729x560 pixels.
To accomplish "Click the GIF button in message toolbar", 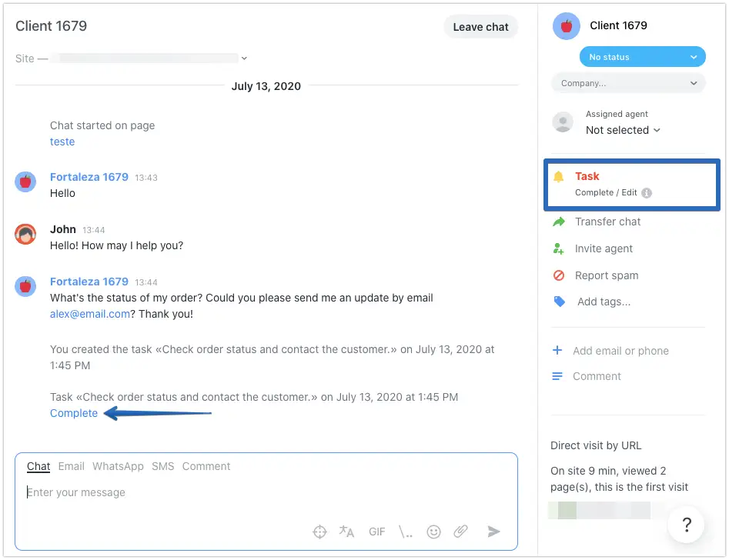I will coord(377,532).
